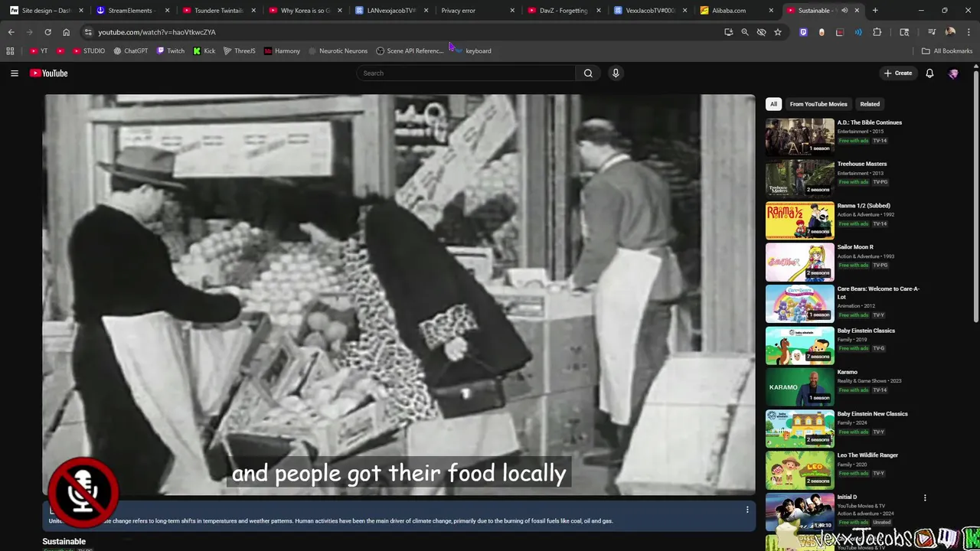This screenshot has height=551, width=980.
Task: Go back with browser back arrow
Action: 11,32
